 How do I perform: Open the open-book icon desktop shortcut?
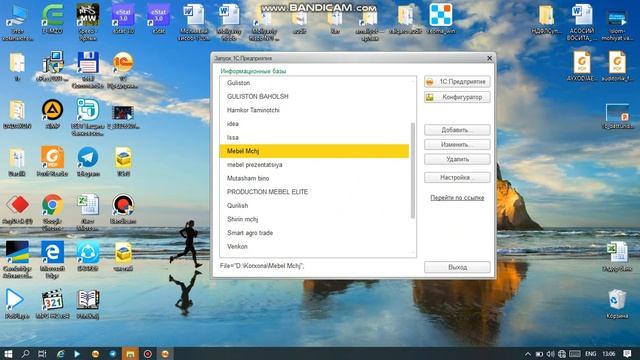tap(88, 303)
